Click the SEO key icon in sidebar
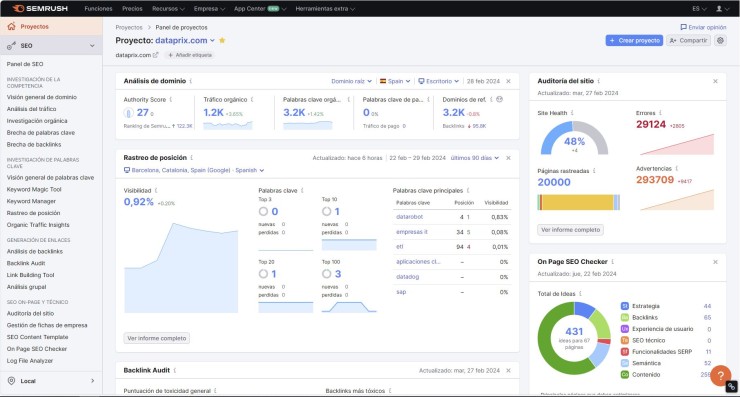This screenshot has width=740, height=397. (x=11, y=46)
